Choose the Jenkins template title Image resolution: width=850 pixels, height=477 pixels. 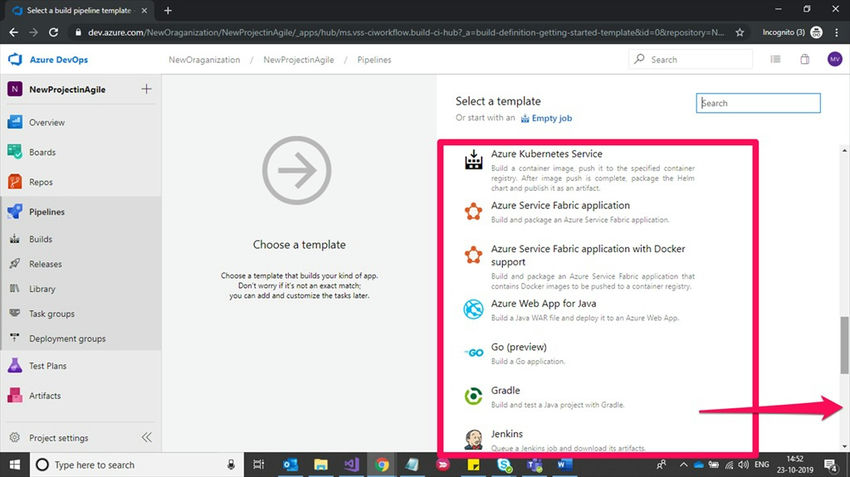[507, 434]
